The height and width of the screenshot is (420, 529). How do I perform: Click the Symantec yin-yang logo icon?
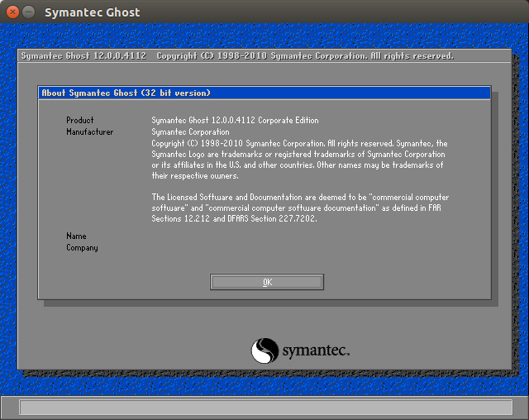pos(264,351)
